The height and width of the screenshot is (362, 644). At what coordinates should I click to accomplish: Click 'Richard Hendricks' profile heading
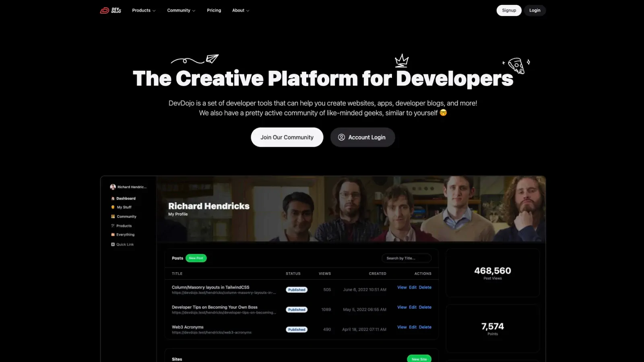[209, 206]
